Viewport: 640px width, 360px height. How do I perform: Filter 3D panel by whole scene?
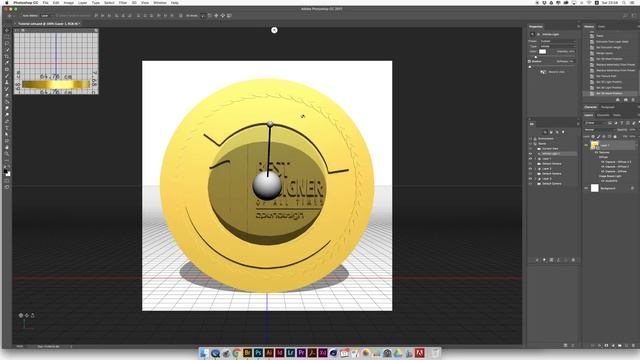pos(545,132)
